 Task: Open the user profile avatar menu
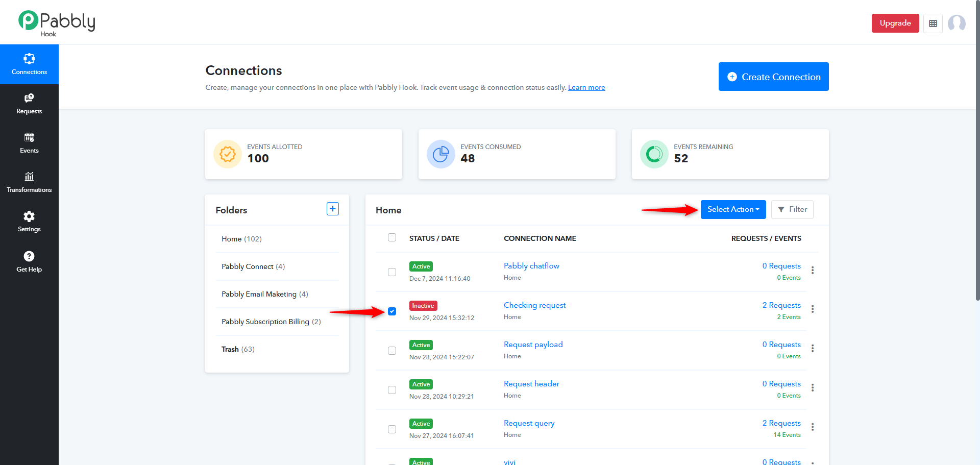pos(957,23)
